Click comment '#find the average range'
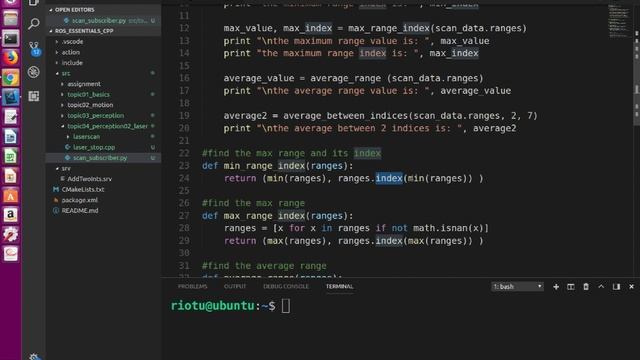The width and height of the screenshot is (640, 360). pos(264,266)
